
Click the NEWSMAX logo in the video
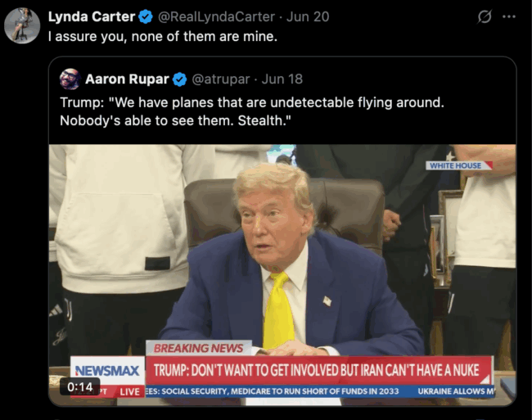click(107, 371)
